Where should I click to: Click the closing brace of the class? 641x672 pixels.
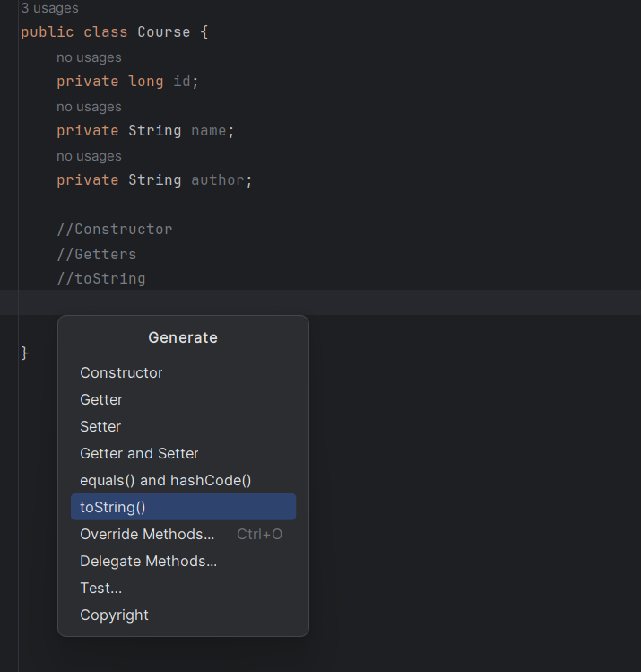[25, 353]
